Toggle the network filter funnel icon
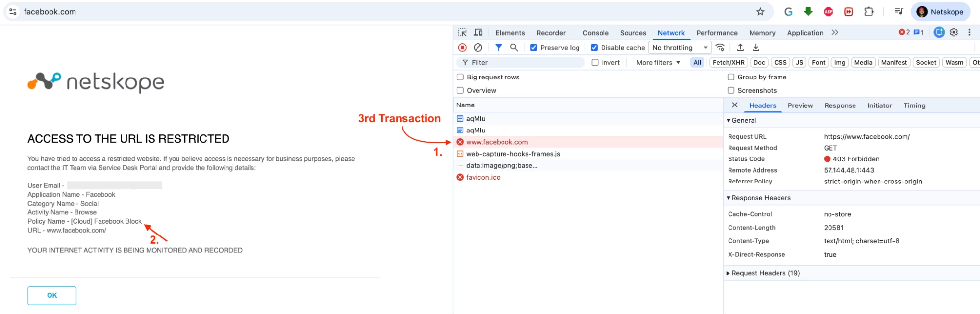 (x=499, y=47)
